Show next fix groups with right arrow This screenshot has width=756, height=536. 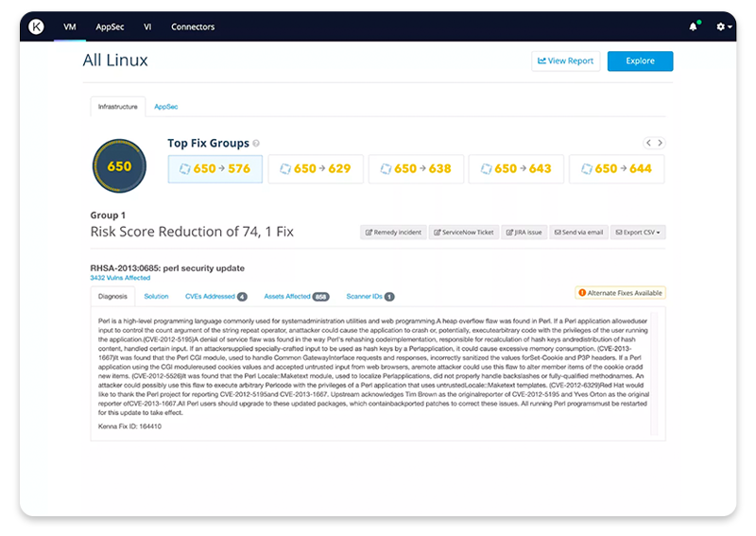[660, 143]
